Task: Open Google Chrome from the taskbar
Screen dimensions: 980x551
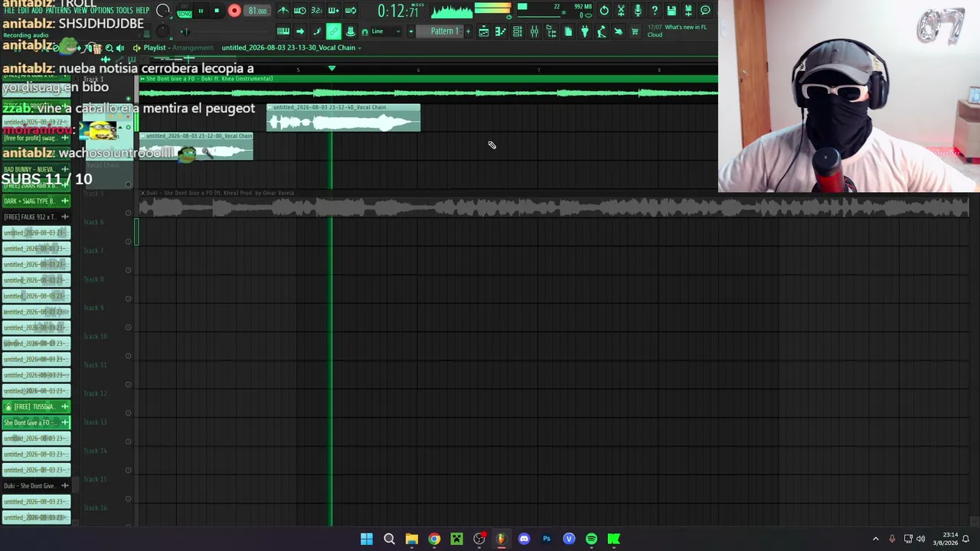Action: (434, 539)
